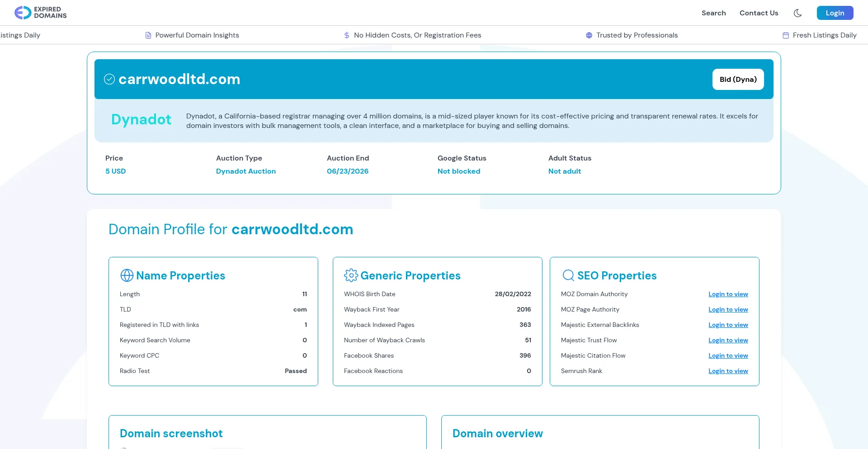Viewport: 868px width, 449px height.
Task: Click the Radio Test 'Passed' value
Action: click(296, 371)
